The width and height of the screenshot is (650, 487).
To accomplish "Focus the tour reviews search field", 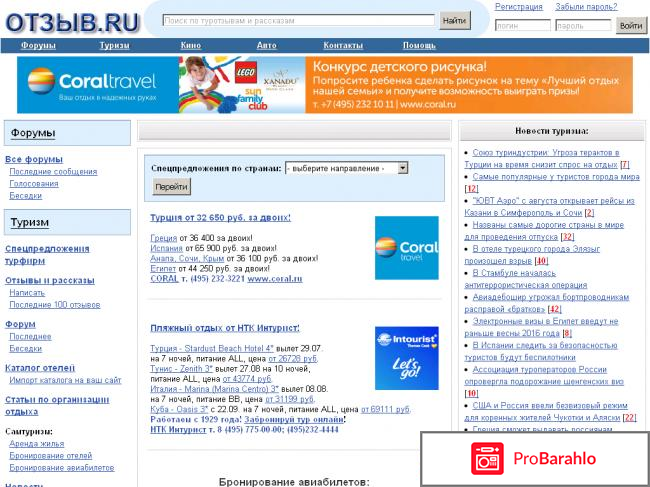I will [x=298, y=20].
